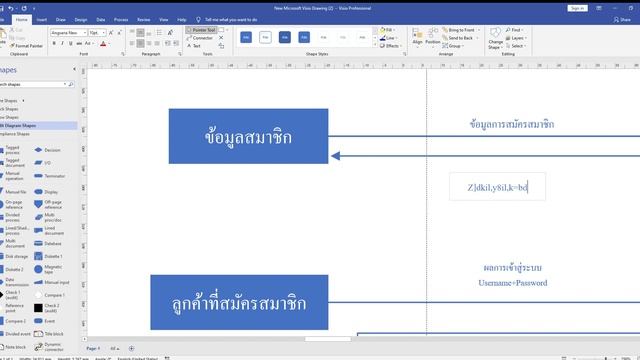The width and height of the screenshot is (640, 360).
Task: Select the Terminator shape stencil
Action: coord(50,176)
